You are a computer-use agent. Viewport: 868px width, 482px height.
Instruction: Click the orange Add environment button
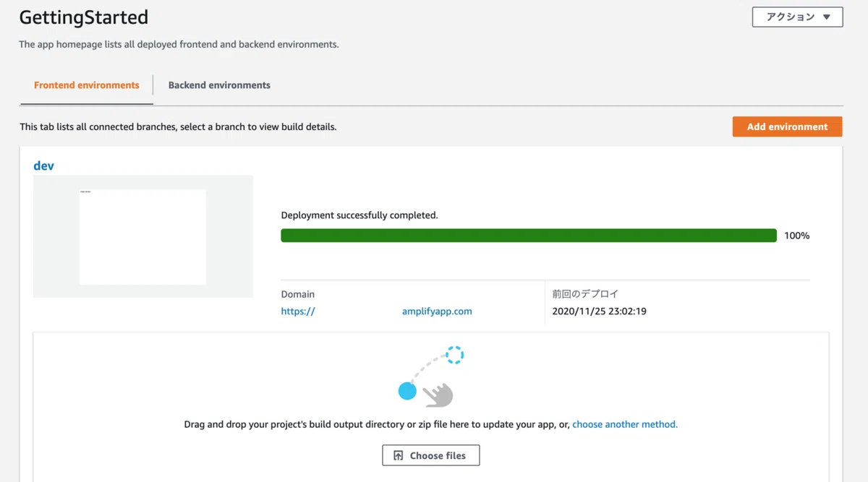click(x=787, y=126)
